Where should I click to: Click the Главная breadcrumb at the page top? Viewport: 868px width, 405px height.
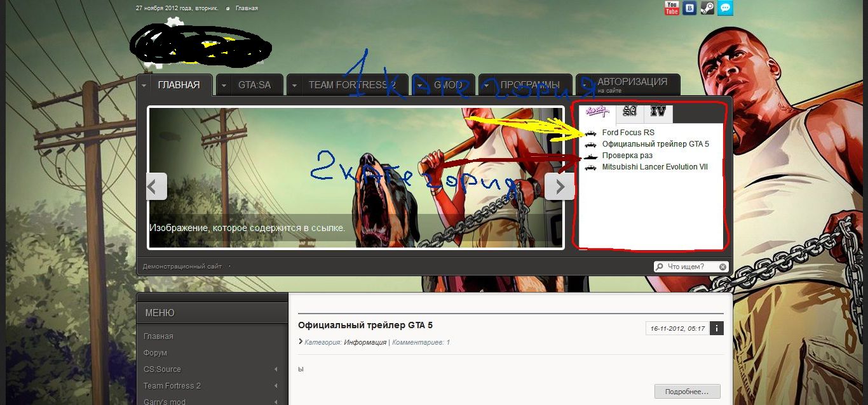click(247, 8)
